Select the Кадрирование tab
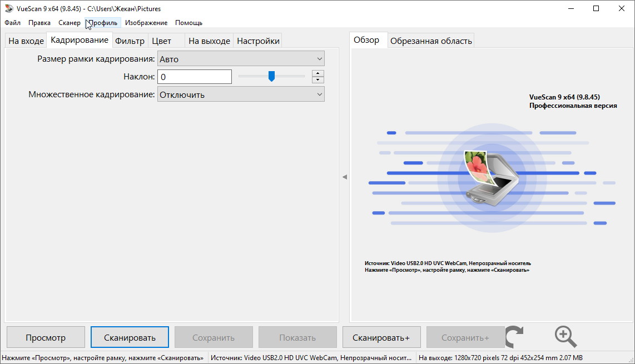 point(80,40)
